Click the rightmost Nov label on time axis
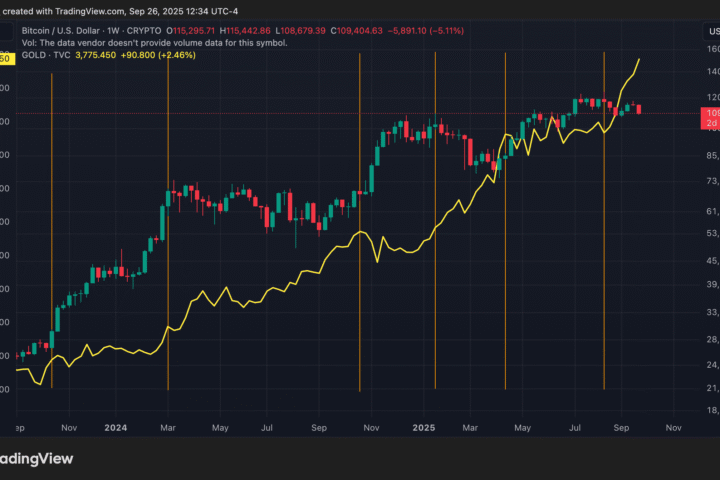720x480 pixels. click(x=671, y=426)
